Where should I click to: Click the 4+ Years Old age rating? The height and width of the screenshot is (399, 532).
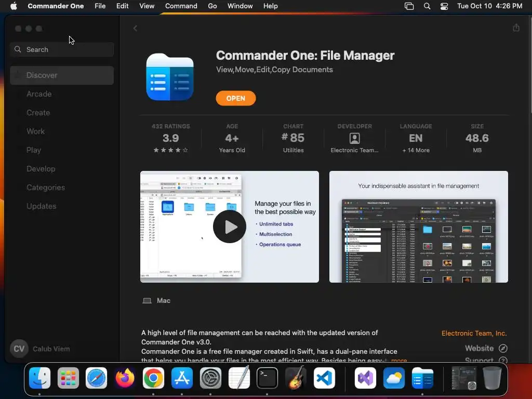[x=232, y=138]
